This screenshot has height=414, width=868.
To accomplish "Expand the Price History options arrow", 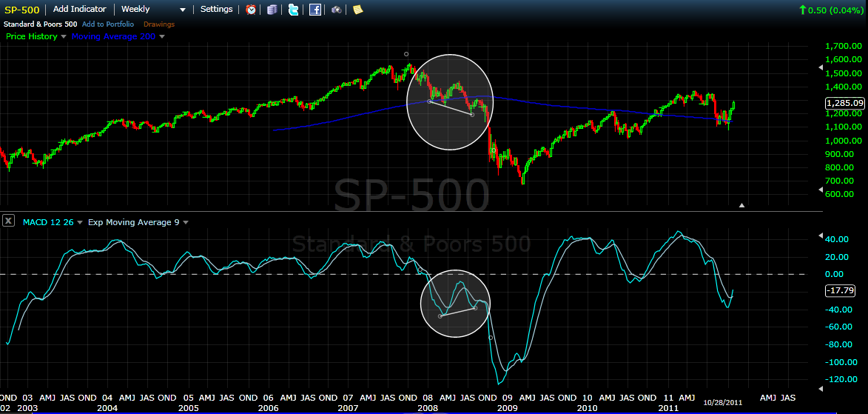I will [63, 36].
